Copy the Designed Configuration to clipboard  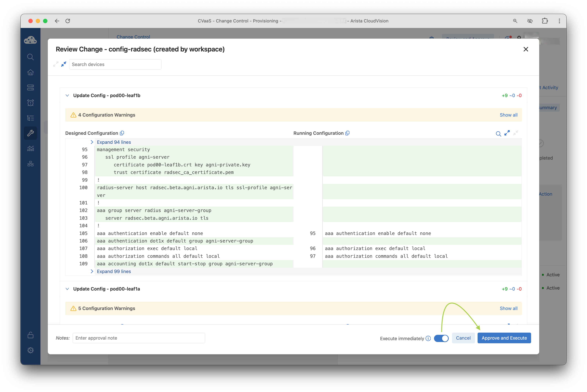[122, 133]
